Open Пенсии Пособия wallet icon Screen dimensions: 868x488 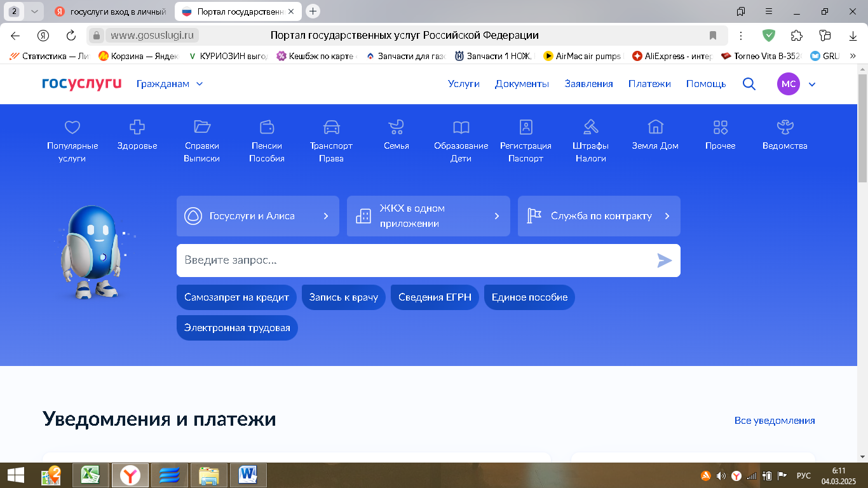pyautogui.click(x=267, y=127)
